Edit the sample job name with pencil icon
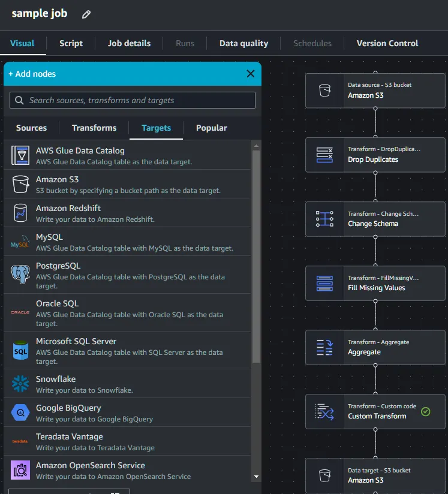Viewport: 448px width, 494px height. point(86,14)
